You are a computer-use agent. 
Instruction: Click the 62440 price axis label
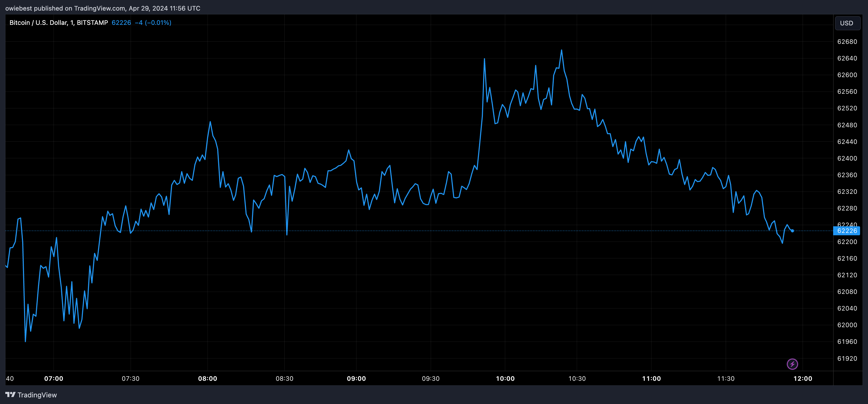click(847, 142)
